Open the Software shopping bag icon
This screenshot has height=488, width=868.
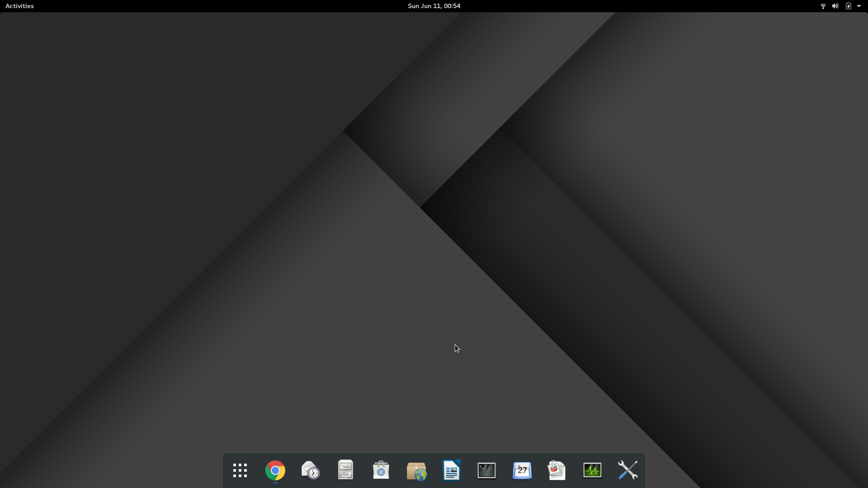pos(381,470)
